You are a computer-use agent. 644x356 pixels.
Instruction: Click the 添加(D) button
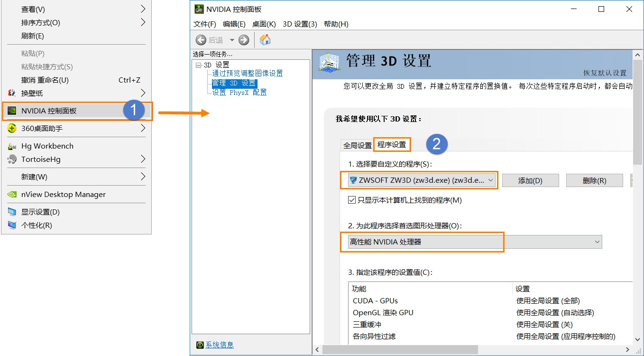530,180
